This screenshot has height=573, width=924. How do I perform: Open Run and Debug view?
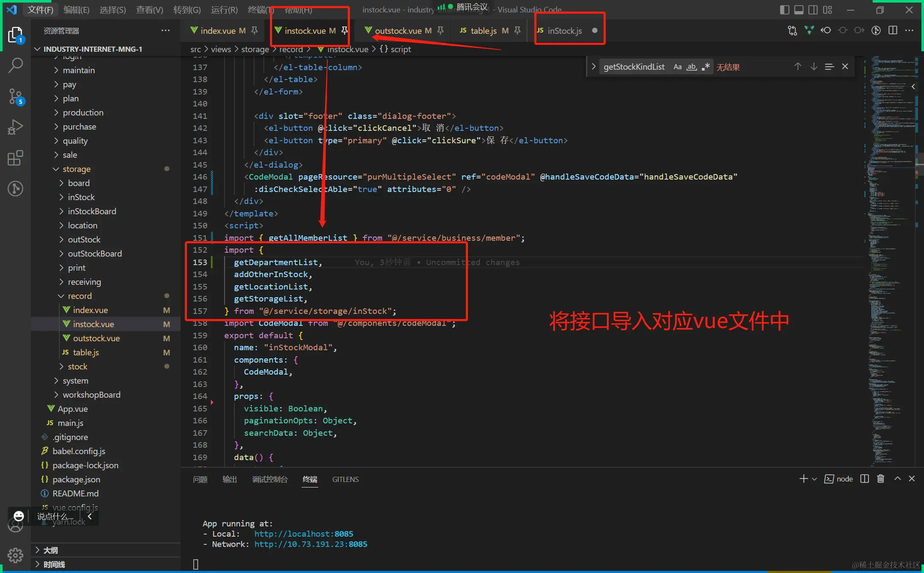click(x=15, y=127)
